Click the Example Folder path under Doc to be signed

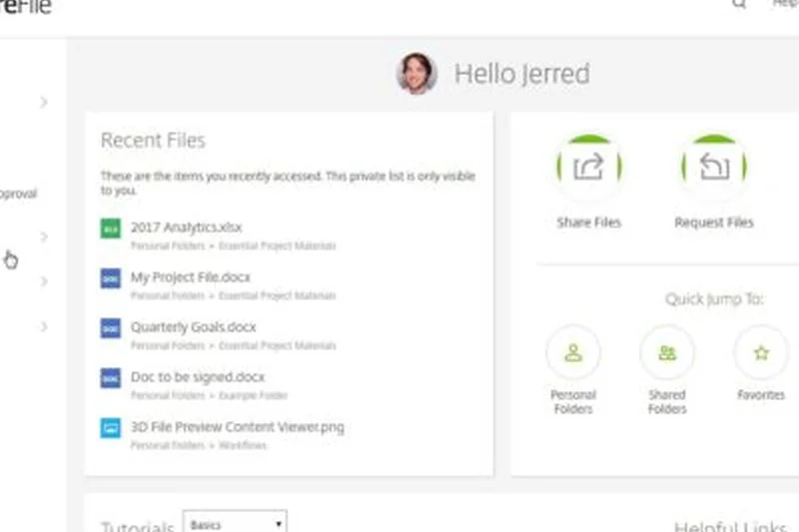click(x=254, y=395)
